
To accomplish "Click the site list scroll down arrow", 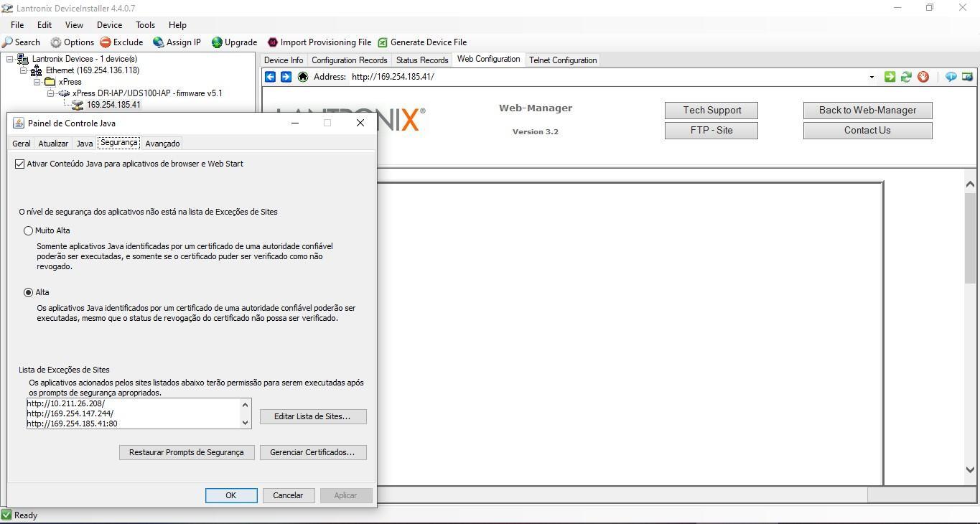I will (246, 423).
